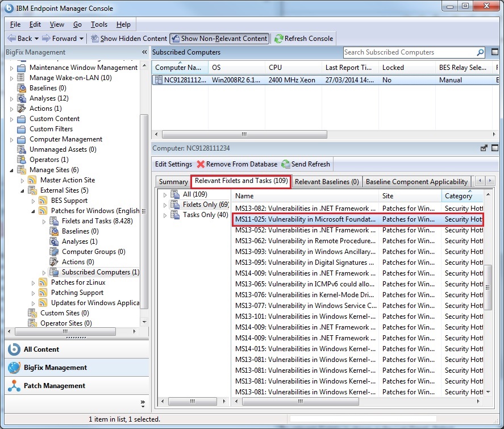Open the Forward history dropdown arrow
The image size is (504, 429).
(x=81, y=39)
